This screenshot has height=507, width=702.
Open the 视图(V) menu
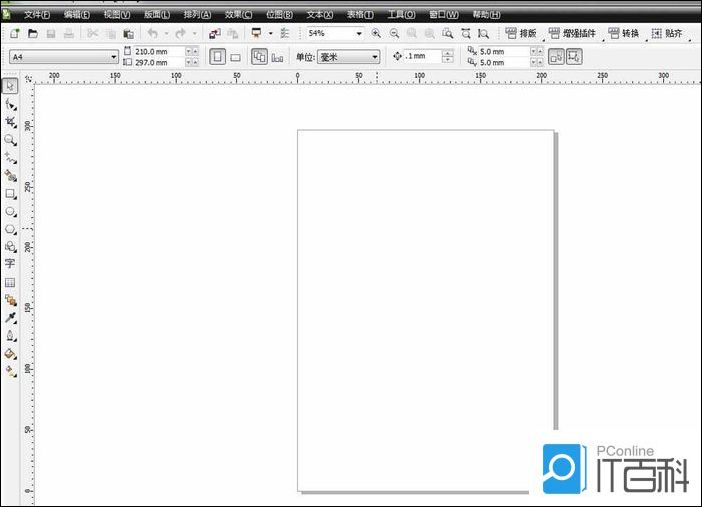(117, 15)
